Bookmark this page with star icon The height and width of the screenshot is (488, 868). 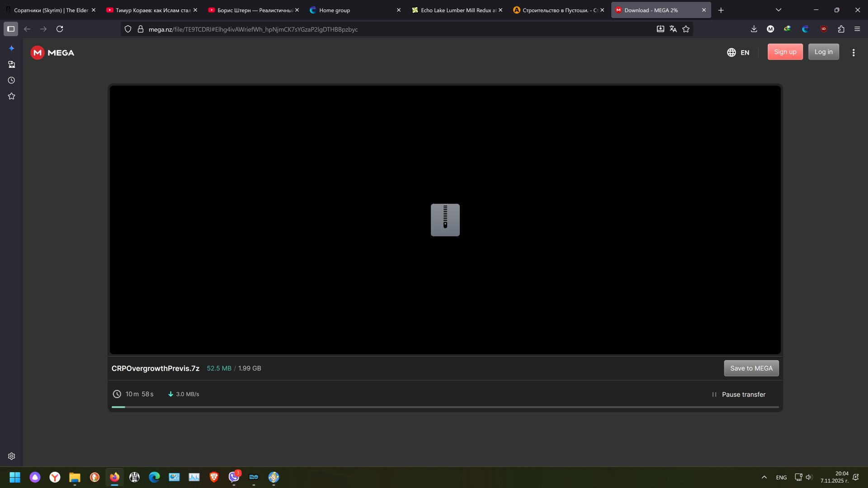click(x=686, y=29)
